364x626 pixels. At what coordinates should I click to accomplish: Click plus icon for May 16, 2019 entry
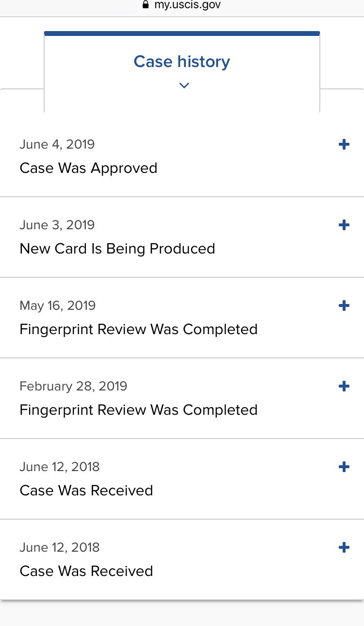click(344, 305)
